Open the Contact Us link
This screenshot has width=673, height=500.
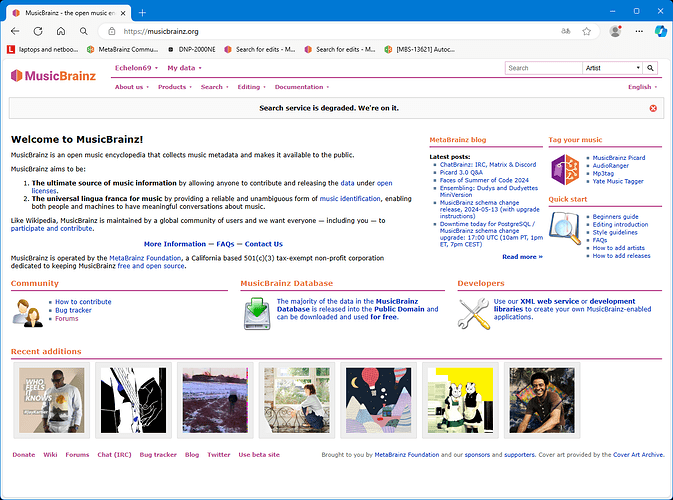coord(264,244)
